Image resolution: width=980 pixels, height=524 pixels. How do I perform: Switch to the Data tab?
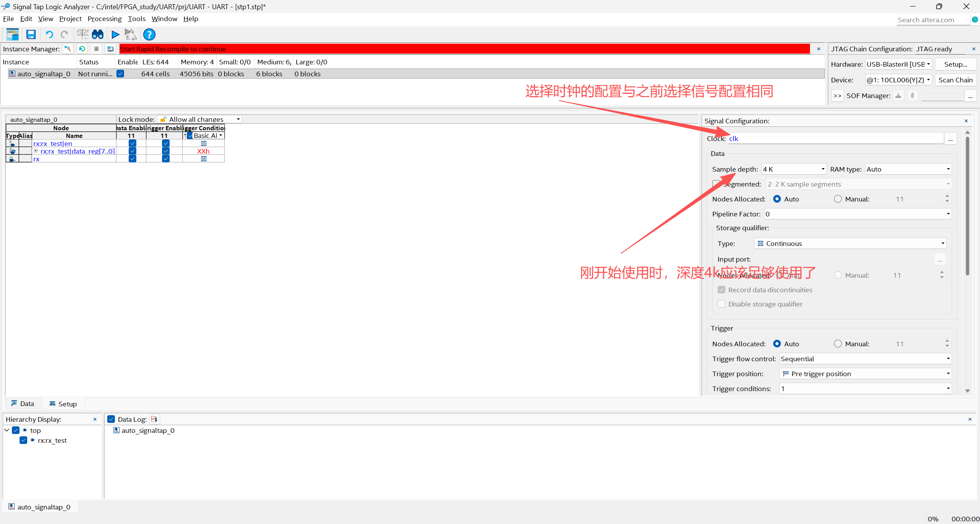[23, 403]
